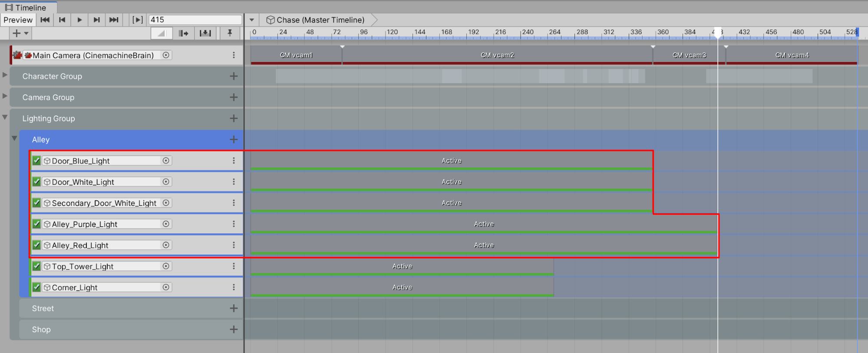
Task: Open Secondary_Door_White_Light track options menu
Action: pyautogui.click(x=234, y=203)
